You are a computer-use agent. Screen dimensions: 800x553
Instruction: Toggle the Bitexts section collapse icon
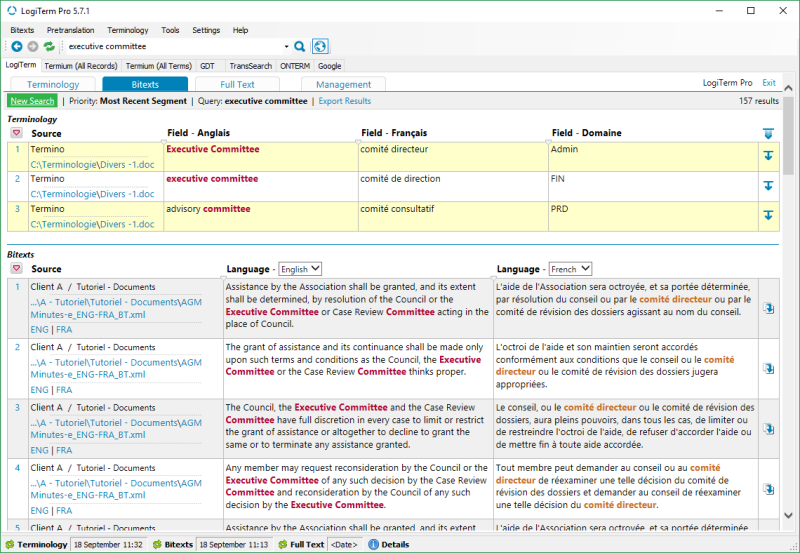coord(16,268)
